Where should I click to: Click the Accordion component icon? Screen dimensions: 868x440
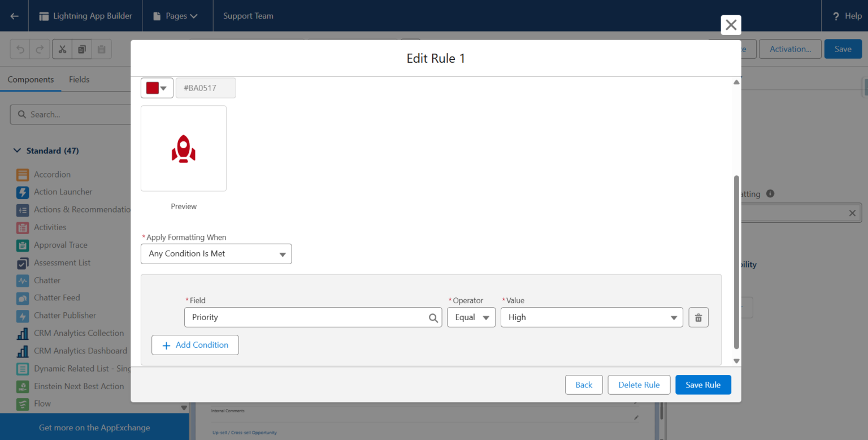point(23,174)
